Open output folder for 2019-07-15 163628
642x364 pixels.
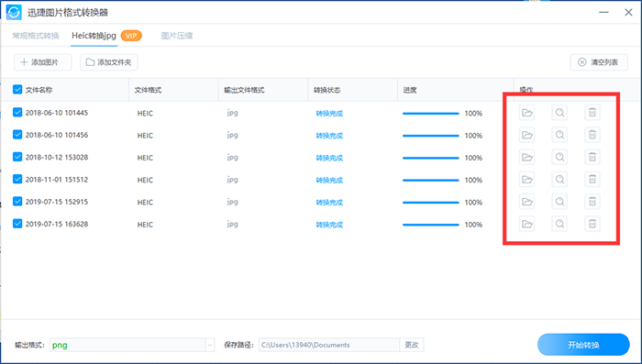tap(527, 224)
